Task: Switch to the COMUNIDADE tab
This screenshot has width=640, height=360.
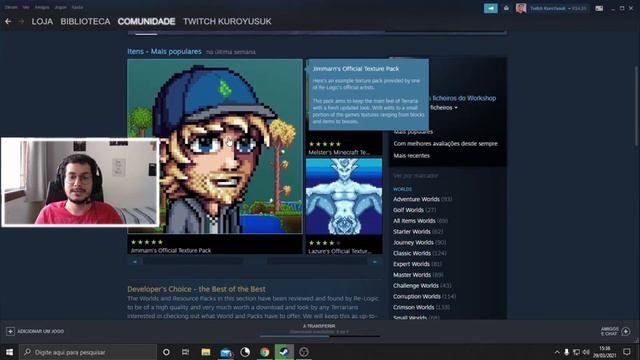Action: coord(146,22)
